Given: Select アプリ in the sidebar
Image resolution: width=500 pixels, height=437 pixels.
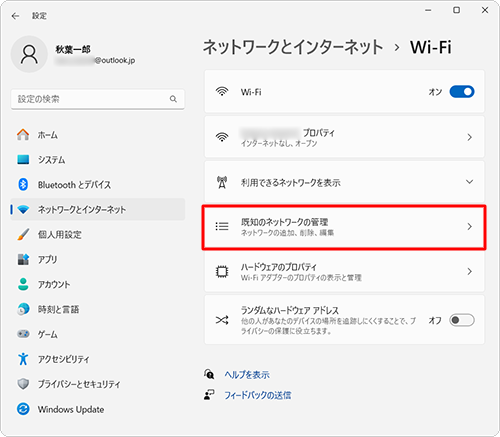Looking at the screenshot, I should tap(98, 260).
